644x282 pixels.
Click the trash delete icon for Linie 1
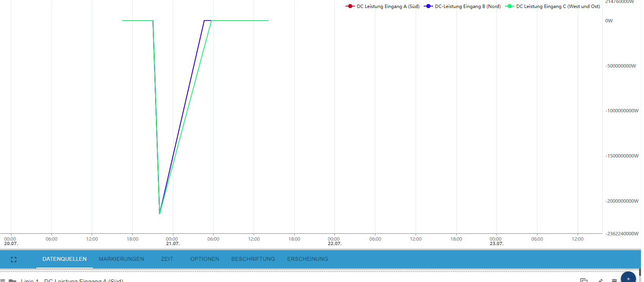point(614,280)
